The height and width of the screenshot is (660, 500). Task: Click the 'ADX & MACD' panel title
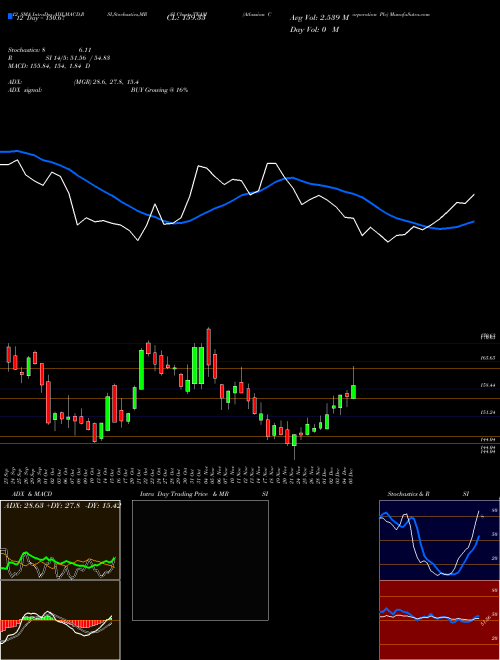tap(32, 494)
